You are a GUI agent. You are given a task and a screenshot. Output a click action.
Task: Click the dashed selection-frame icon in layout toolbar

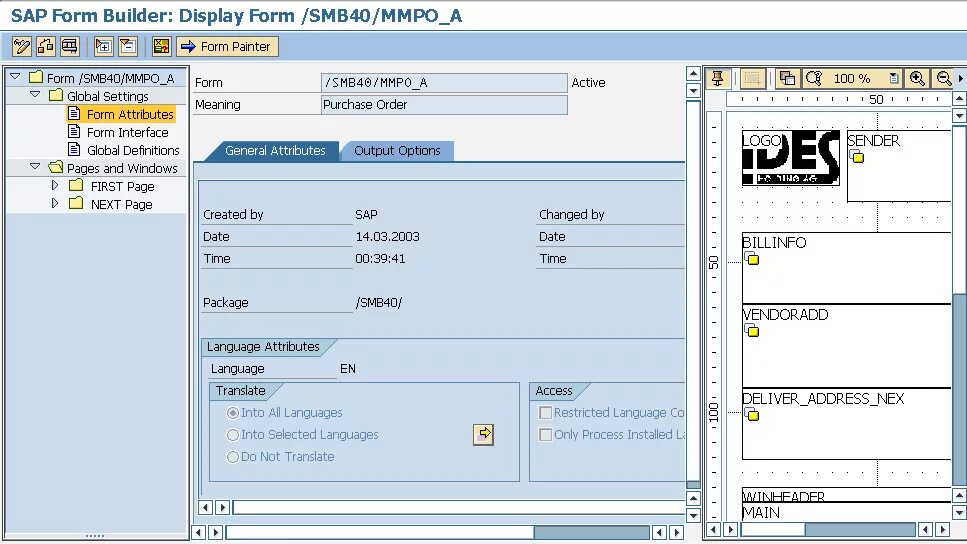pos(752,78)
